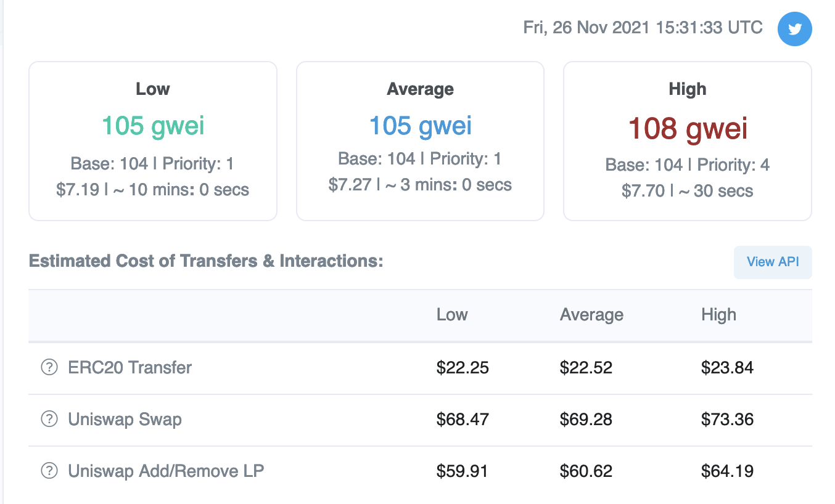Click help icon beside Uniswap Add/Remove LP
This screenshot has width=835, height=504.
coord(49,471)
